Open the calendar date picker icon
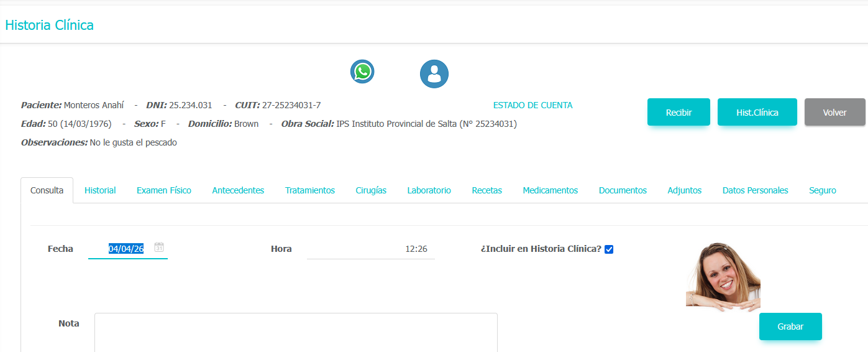The height and width of the screenshot is (352, 868). pos(159,247)
